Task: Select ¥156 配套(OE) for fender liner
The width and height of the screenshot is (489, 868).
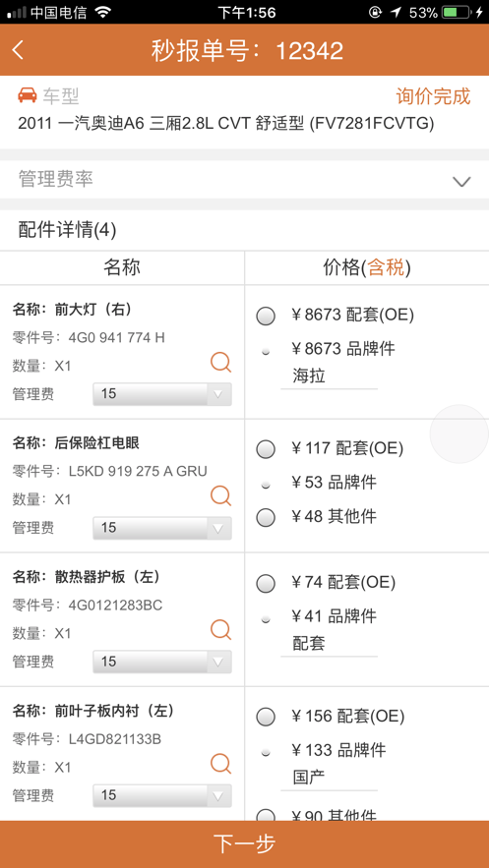Action: (x=266, y=718)
